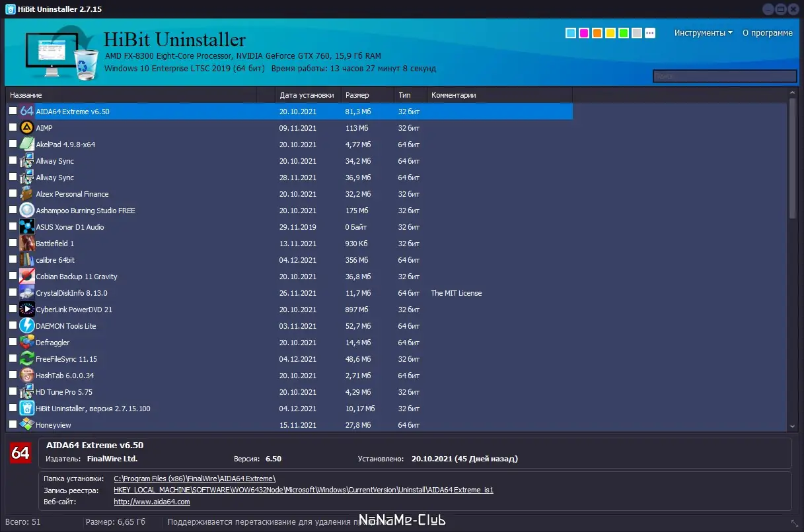The height and width of the screenshot is (532, 804).
Task: Click the Allway Sync icon dated 20.10.2021
Action: coord(26,160)
